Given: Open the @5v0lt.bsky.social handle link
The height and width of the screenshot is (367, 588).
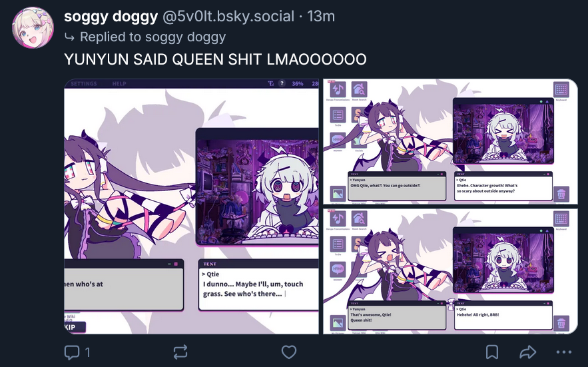Looking at the screenshot, I should (x=228, y=16).
